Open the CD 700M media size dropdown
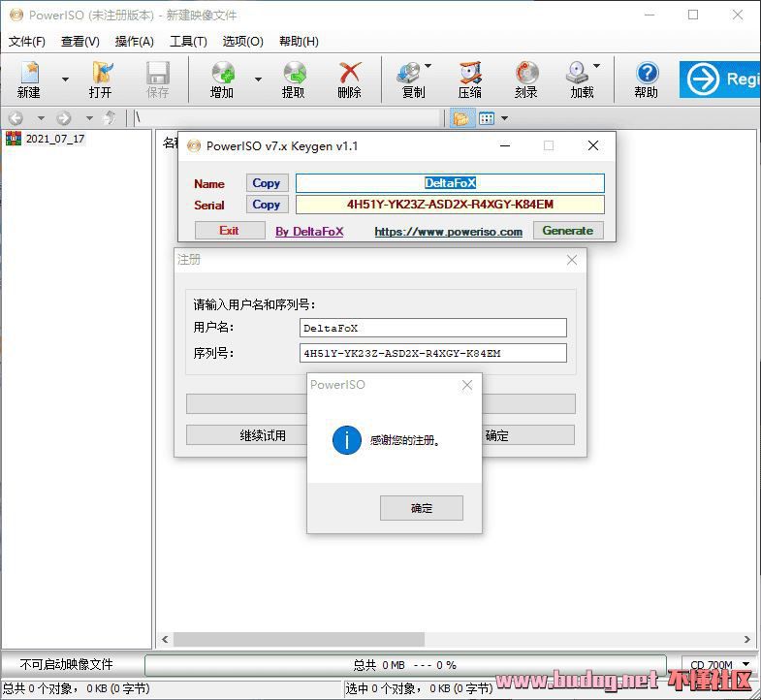761x700 pixels. [x=719, y=665]
